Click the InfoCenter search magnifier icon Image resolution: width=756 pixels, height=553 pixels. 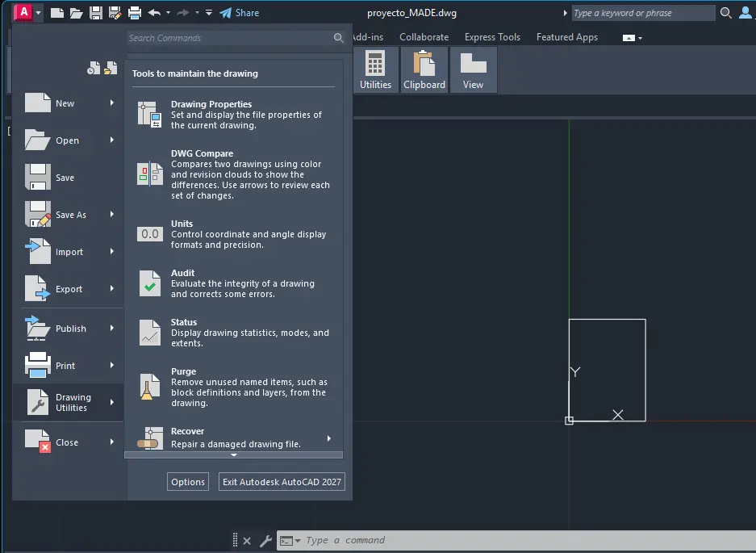(725, 13)
